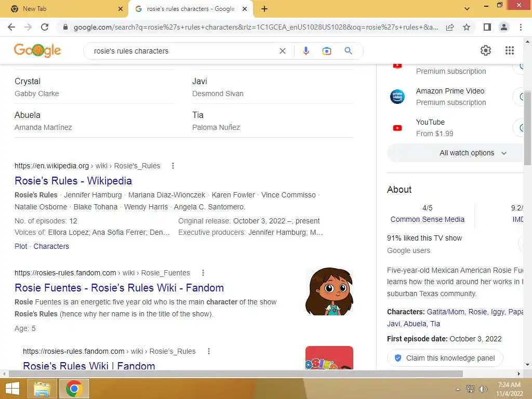Click the Amazon Prime Video icon
This screenshot has height=399, width=532.
coord(397,97)
